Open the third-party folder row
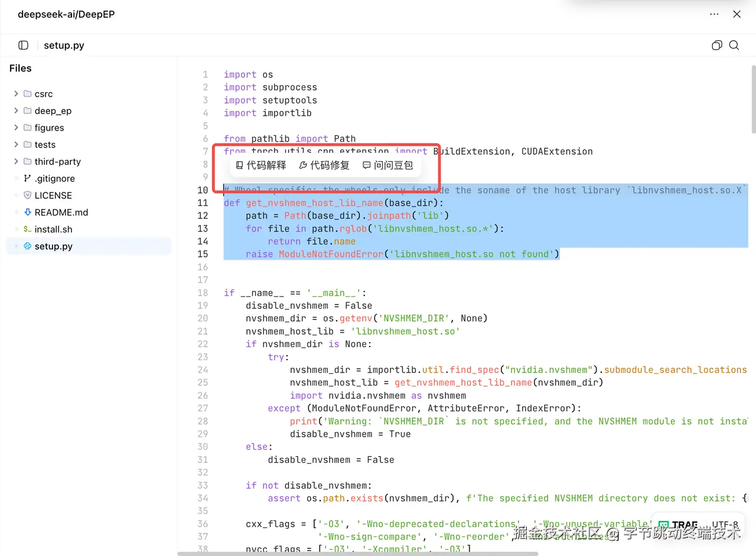The width and height of the screenshot is (756, 556). coord(89,162)
